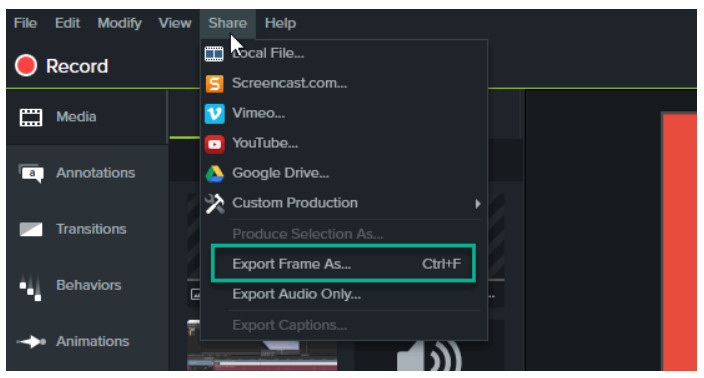Open the Modify menu
704x378 pixels.
pyautogui.click(x=119, y=23)
